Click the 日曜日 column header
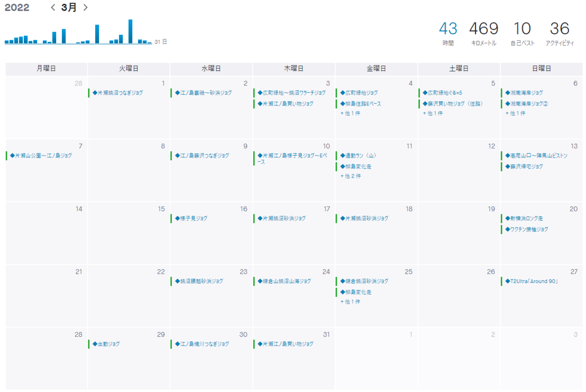 542,69
